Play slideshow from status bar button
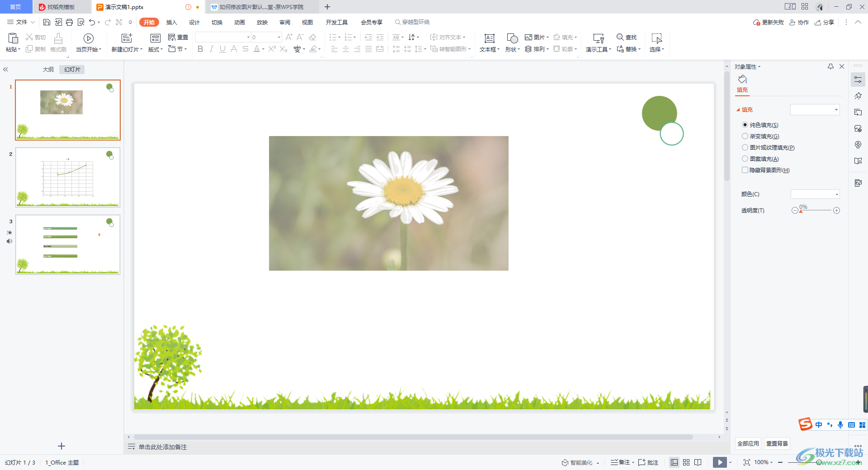Viewport: 868px width, 470px height. (x=720, y=462)
